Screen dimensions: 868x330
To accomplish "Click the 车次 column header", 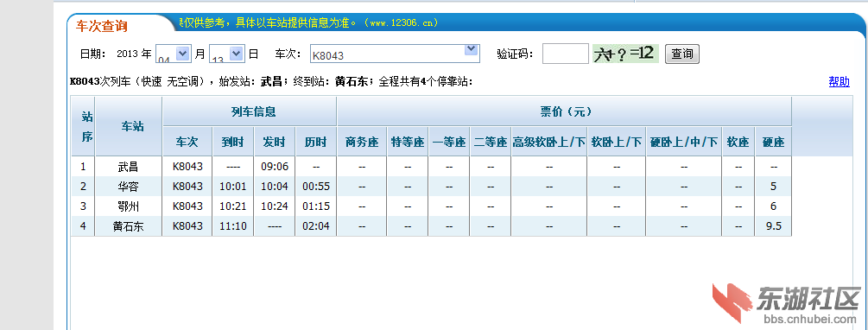I will pos(187,142).
